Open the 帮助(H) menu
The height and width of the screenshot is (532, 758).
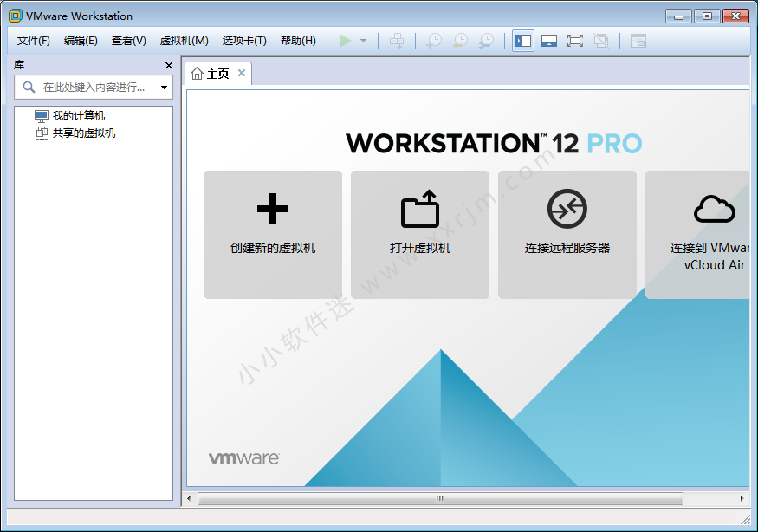pyautogui.click(x=298, y=41)
